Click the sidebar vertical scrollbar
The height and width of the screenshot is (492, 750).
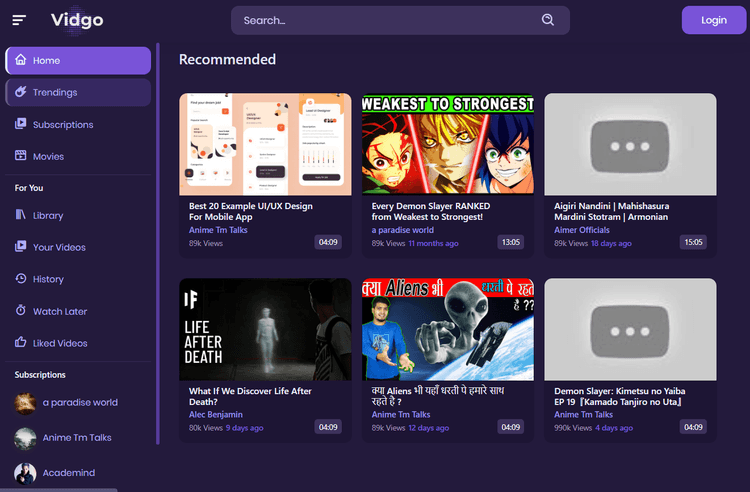158,244
